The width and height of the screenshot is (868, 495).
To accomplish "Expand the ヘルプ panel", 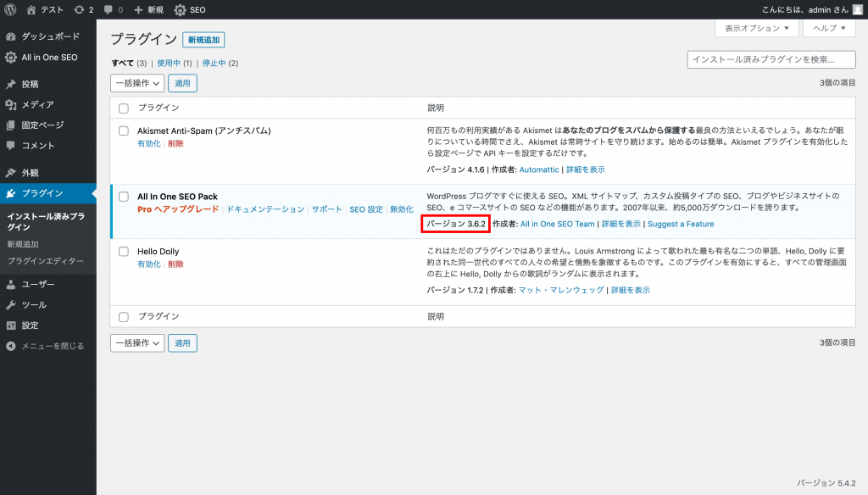I will click(829, 28).
